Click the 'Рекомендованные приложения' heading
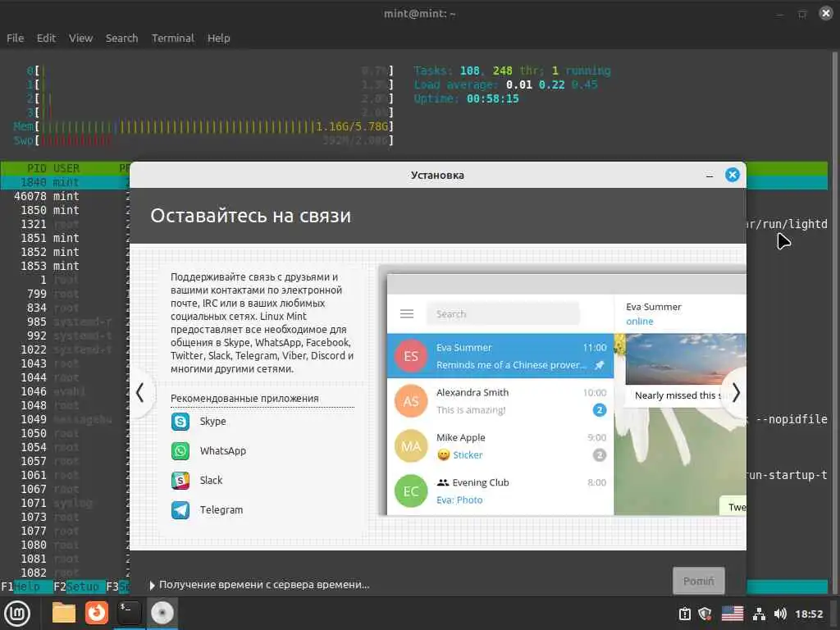 coord(244,399)
